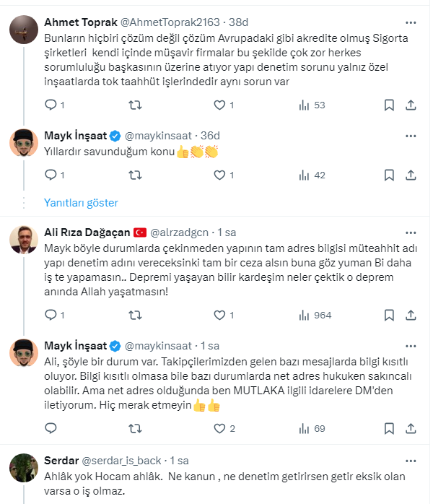Like Mayk İnşaat's 36d tweet

tap(219, 175)
